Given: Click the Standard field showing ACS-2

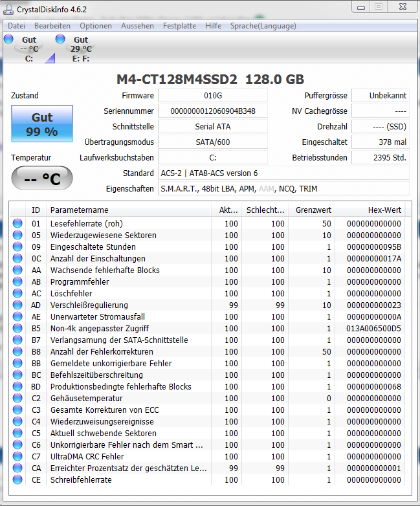Looking at the screenshot, I should pyautogui.click(x=283, y=173).
